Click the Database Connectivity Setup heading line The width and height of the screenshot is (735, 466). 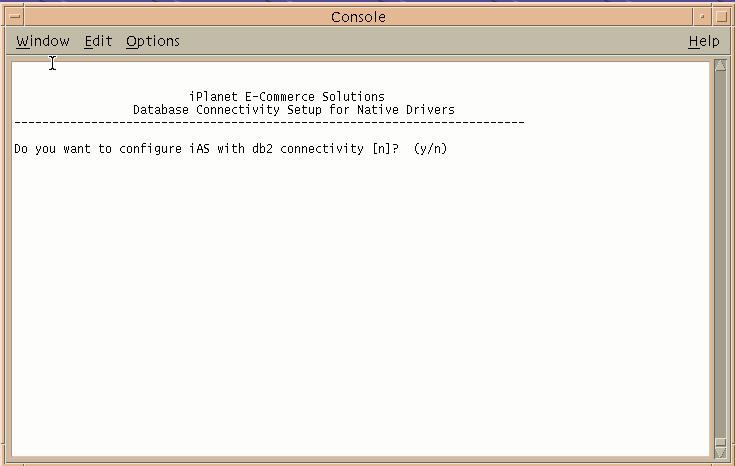tap(294, 110)
